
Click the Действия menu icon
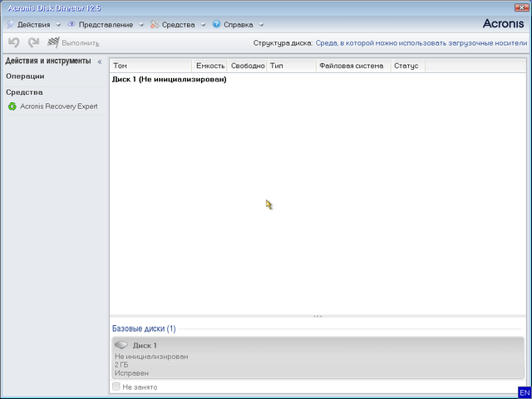point(10,25)
